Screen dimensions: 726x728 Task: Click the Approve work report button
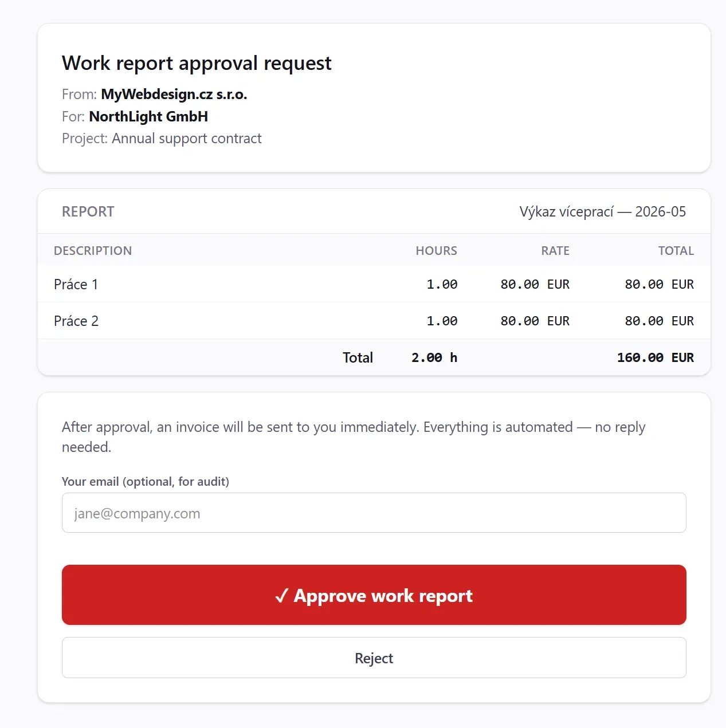[374, 595]
